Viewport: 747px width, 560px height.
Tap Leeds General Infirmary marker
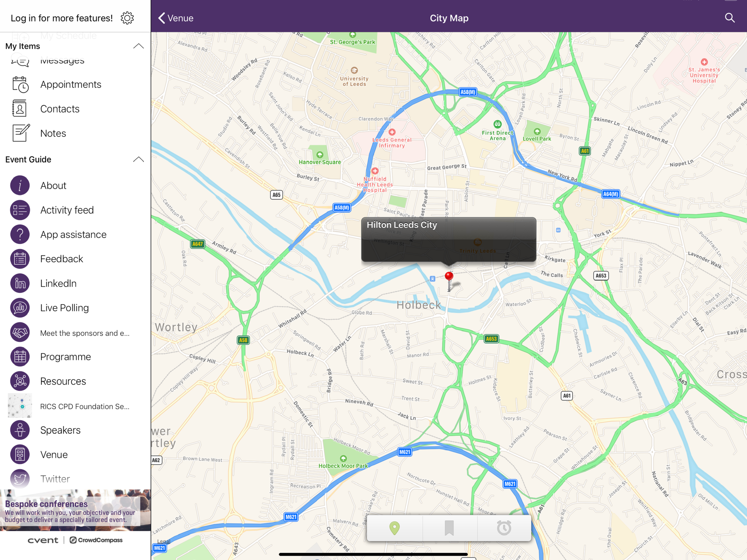tap(392, 132)
